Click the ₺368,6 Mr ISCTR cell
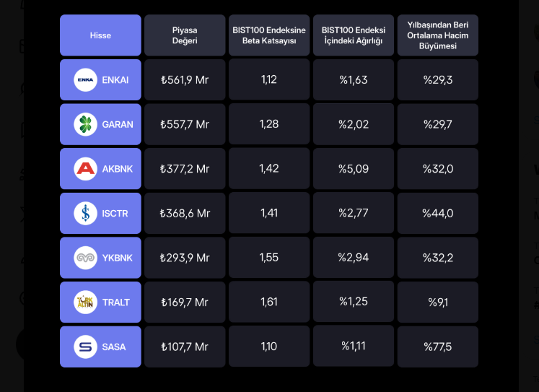The height and width of the screenshot is (392, 539). click(185, 213)
